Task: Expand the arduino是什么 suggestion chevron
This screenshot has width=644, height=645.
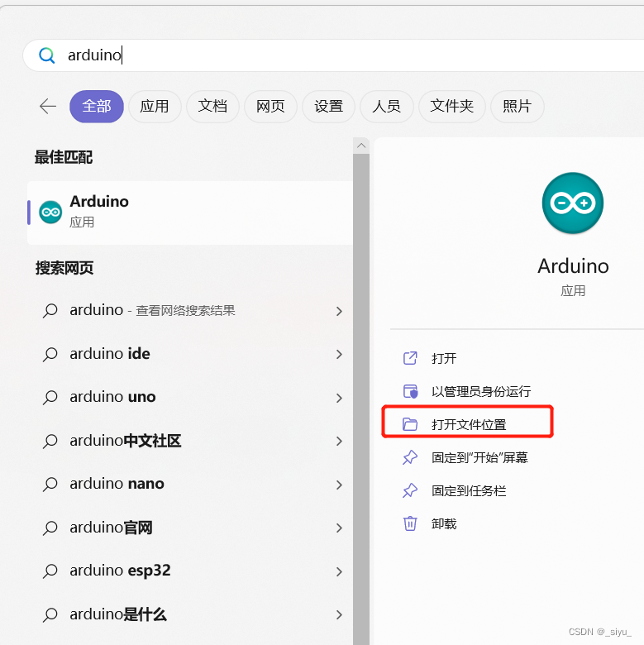Action: (339, 614)
